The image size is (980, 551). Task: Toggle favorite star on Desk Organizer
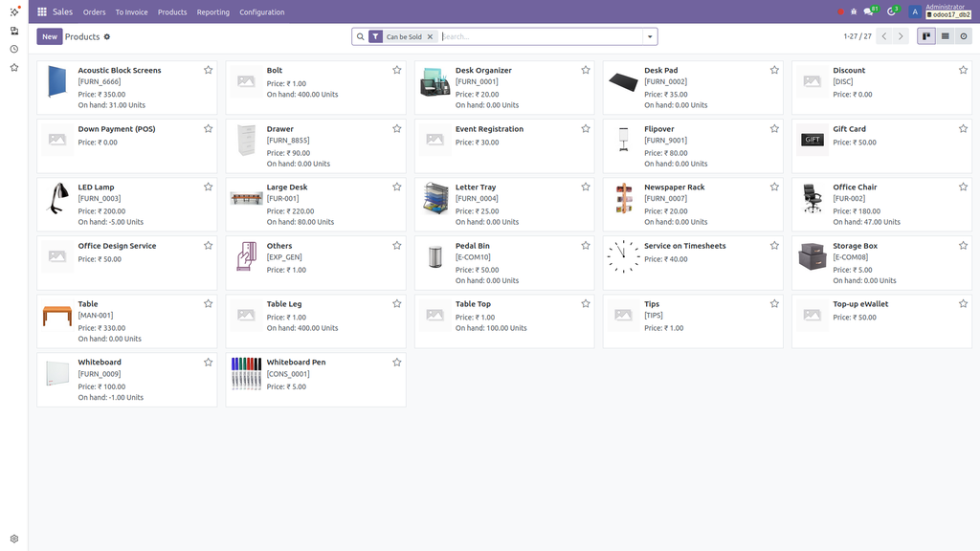(586, 70)
